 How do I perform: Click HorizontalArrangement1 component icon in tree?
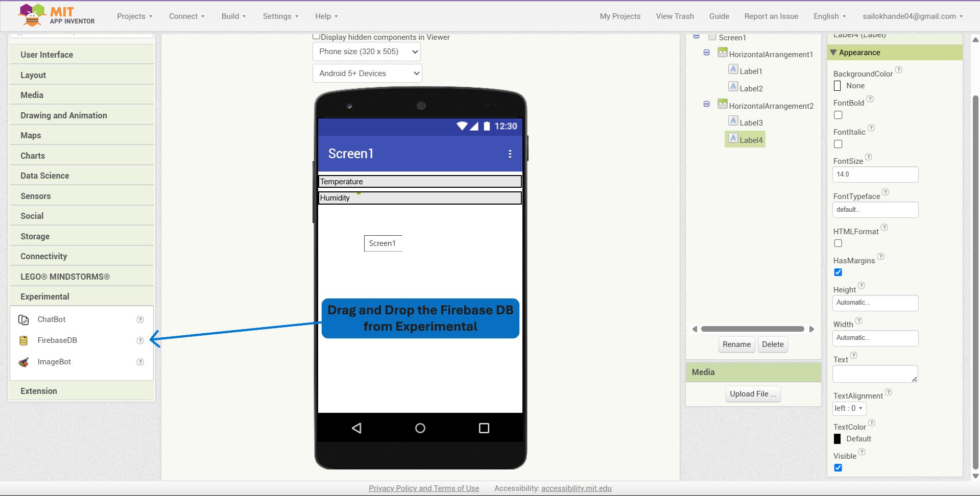click(722, 53)
